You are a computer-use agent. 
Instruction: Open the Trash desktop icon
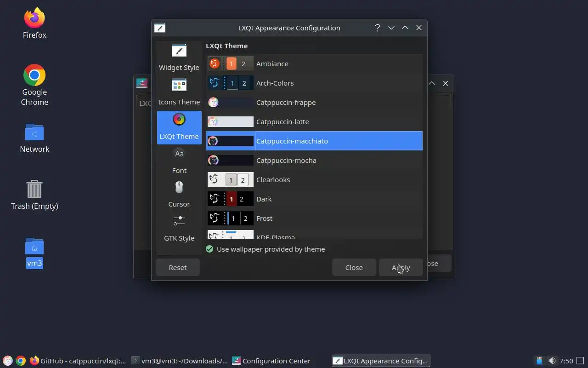[x=34, y=195]
